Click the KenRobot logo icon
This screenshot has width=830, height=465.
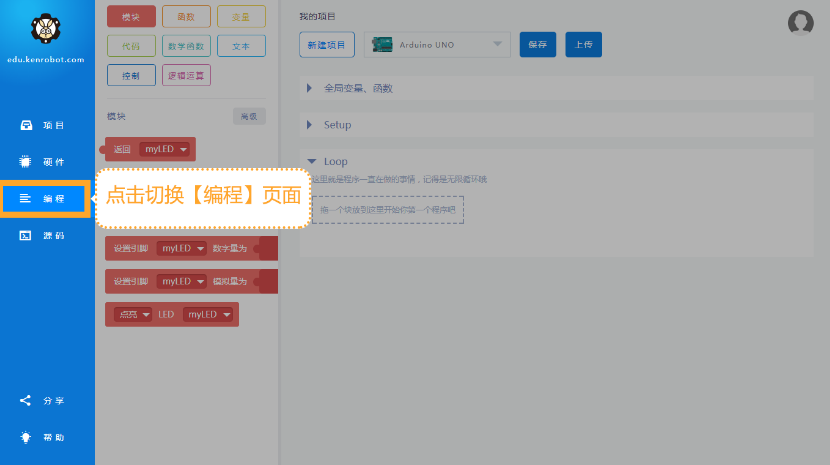(46, 30)
